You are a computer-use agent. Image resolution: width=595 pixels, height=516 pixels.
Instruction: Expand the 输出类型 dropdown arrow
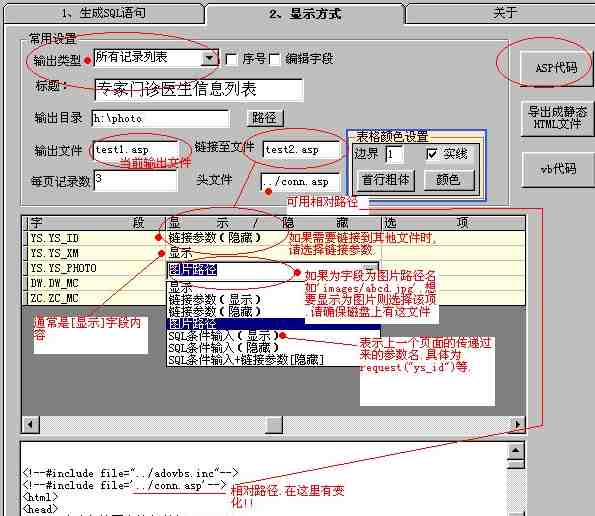click(209, 58)
